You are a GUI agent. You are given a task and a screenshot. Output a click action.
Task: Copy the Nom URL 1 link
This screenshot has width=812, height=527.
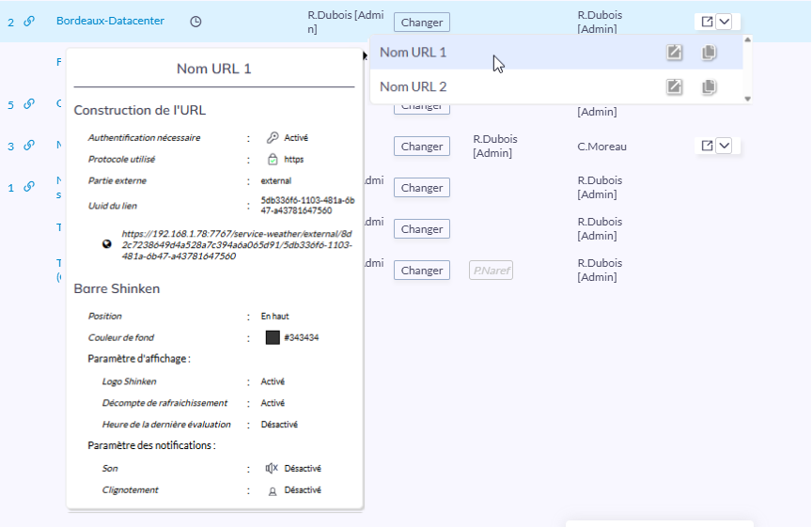pyautogui.click(x=709, y=53)
